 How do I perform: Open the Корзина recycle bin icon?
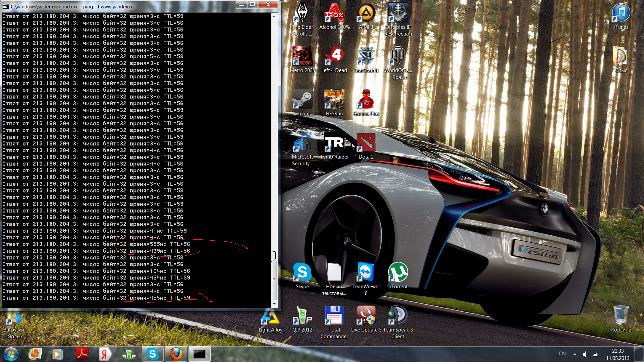(x=621, y=315)
